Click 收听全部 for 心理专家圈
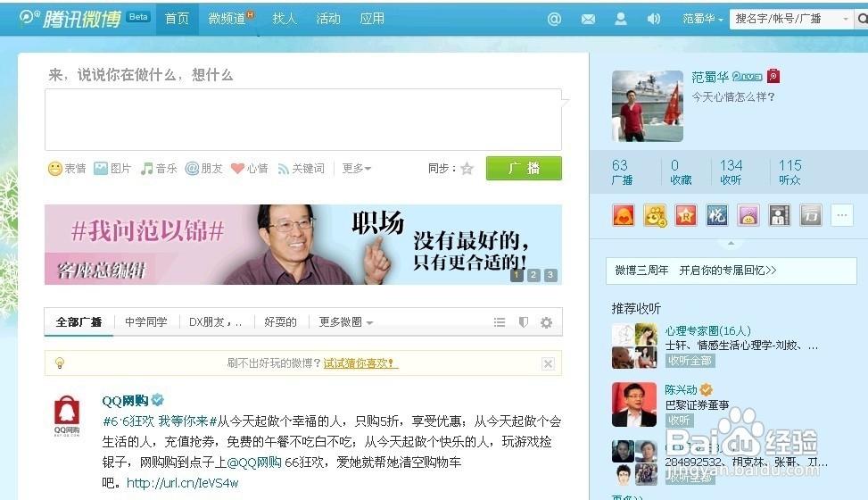Screen dimensions: 868x500 [690, 361]
